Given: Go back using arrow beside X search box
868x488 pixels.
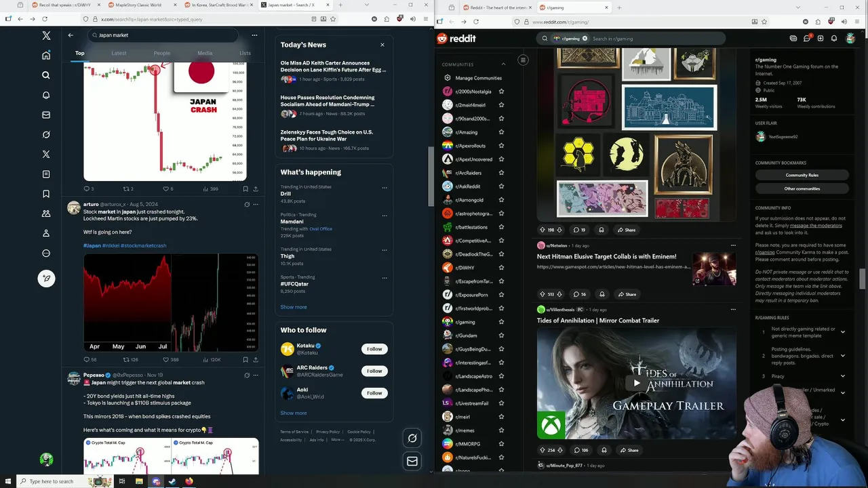Looking at the screenshot, I should click(x=71, y=35).
